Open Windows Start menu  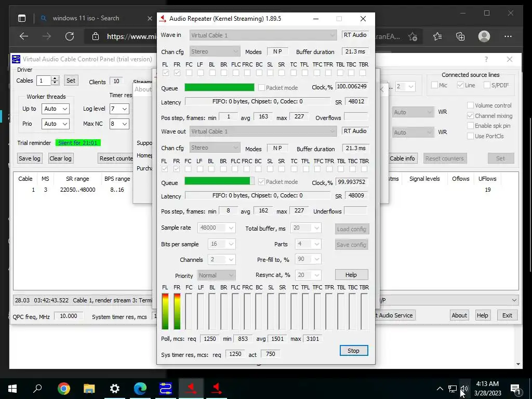(12, 388)
